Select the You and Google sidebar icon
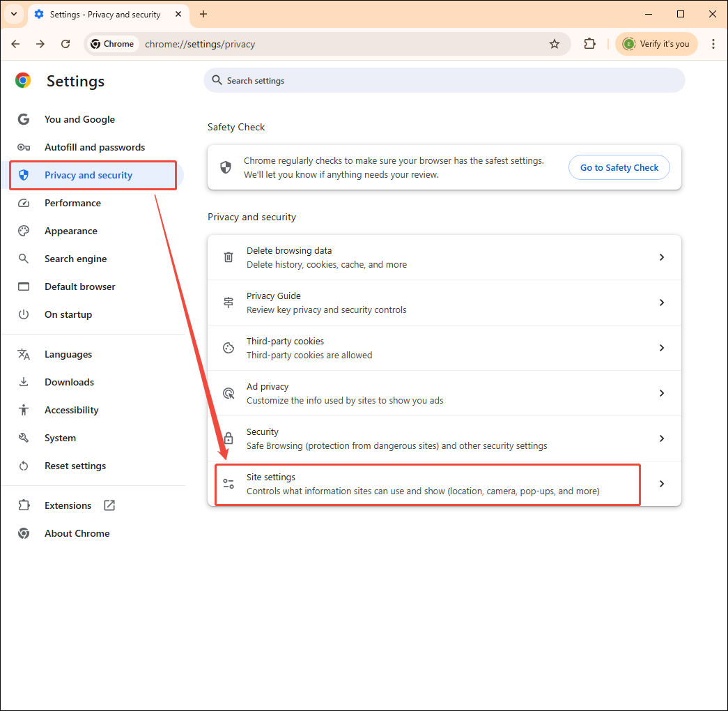The image size is (728, 711). [23, 119]
